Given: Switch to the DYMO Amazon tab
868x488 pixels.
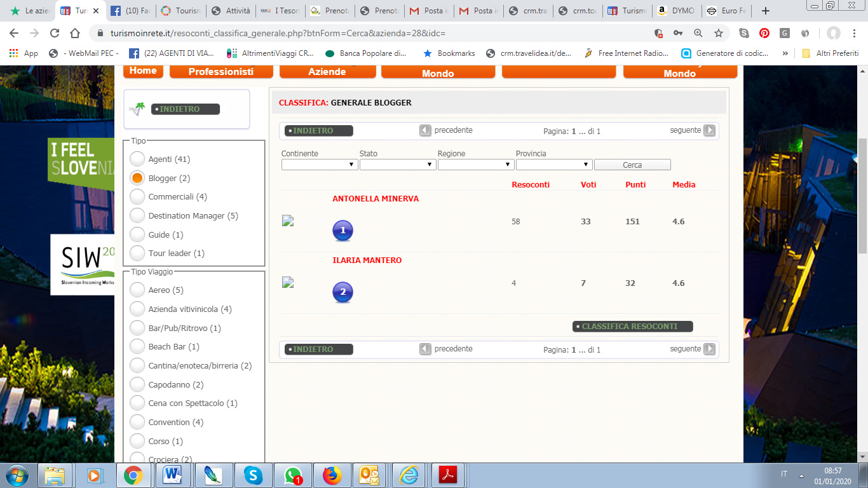Looking at the screenshot, I should coord(676,11).
